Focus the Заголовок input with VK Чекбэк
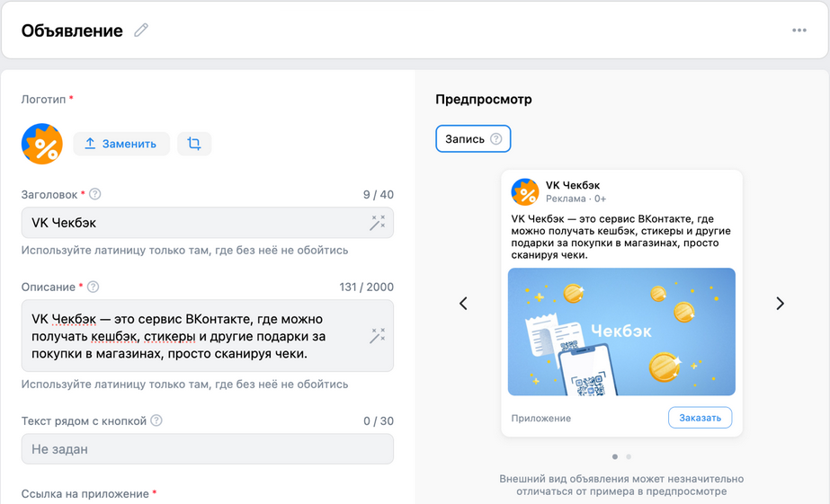This screenshot has height=504, width=830. (208, 223)
